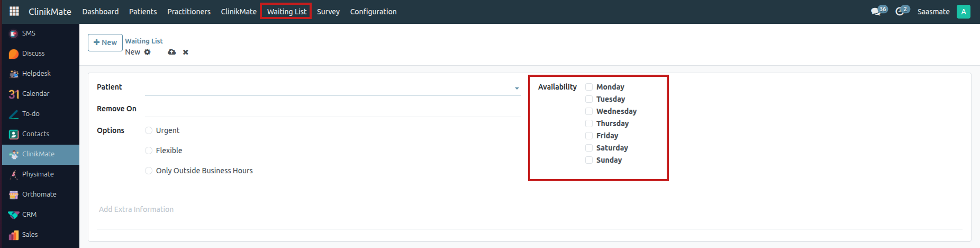Select the Urgent radio option
The height and width of the screenshot is (248, 980).
pos(149,130)
